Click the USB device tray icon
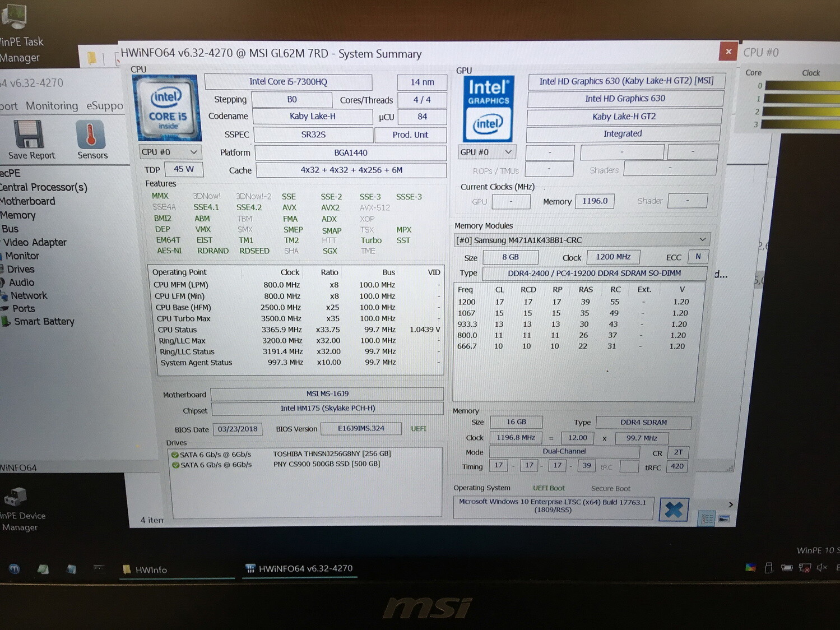The width and height of the screenshot is (840, 630). pos(768,568)
